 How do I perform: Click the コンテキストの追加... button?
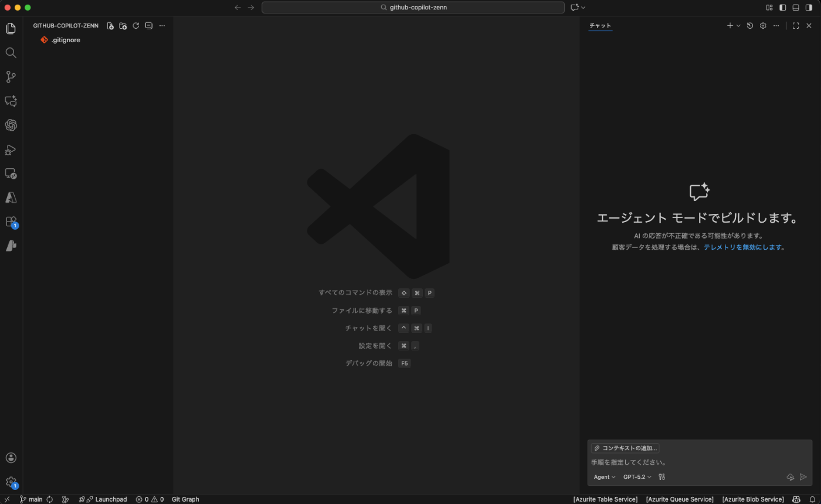pyautogui.click(x=625, y=448)
